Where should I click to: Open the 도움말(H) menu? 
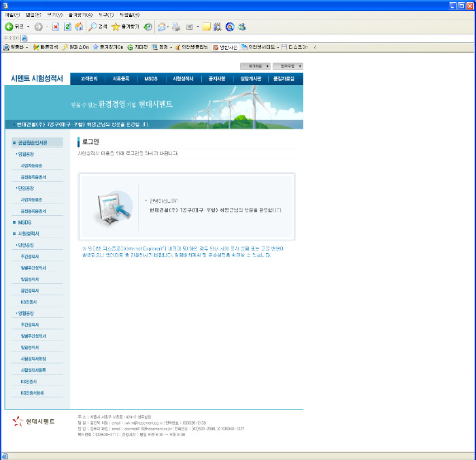click(129, 15)
